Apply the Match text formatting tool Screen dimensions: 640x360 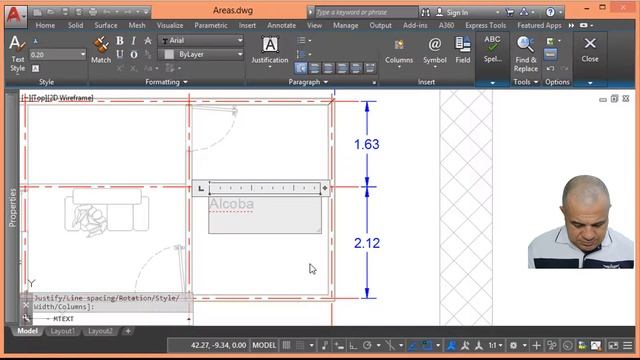tap(101, 50)
